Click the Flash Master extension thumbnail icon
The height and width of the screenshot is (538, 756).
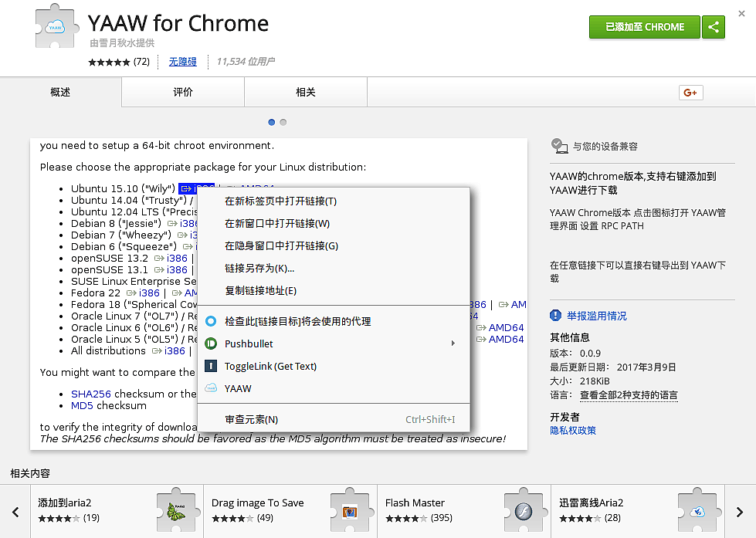(x=524, y=510)
